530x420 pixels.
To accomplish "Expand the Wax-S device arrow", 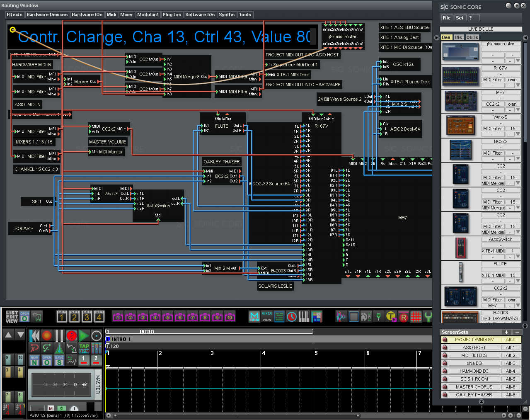I will pos(518,134).
